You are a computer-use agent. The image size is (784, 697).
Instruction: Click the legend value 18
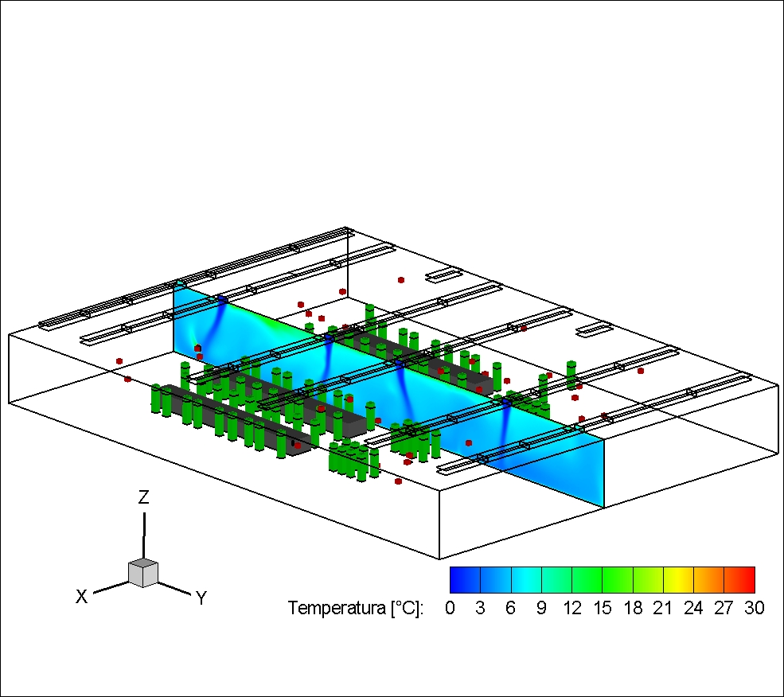click(x=633, y=608)
